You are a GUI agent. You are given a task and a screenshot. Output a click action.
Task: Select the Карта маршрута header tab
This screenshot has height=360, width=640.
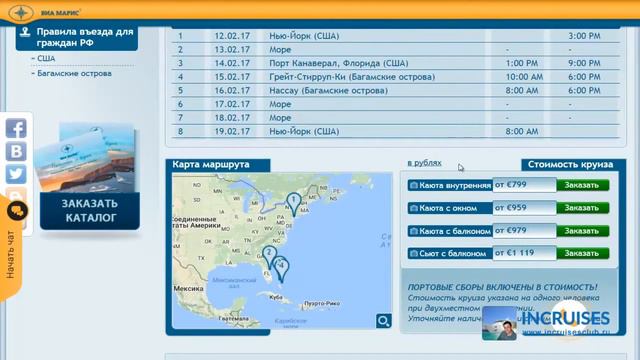coord(218,165)
